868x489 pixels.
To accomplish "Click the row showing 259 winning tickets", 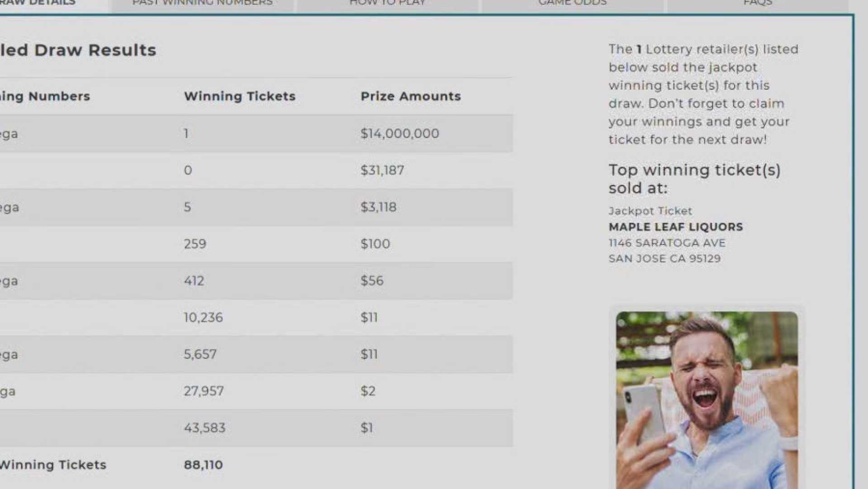I will tap(195, 244).
